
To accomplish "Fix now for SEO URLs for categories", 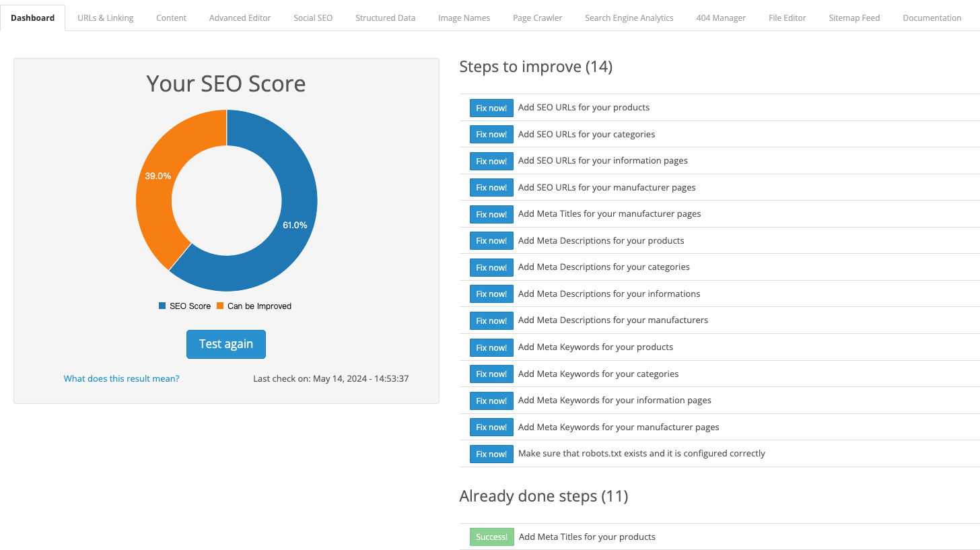I will point(491,135).
